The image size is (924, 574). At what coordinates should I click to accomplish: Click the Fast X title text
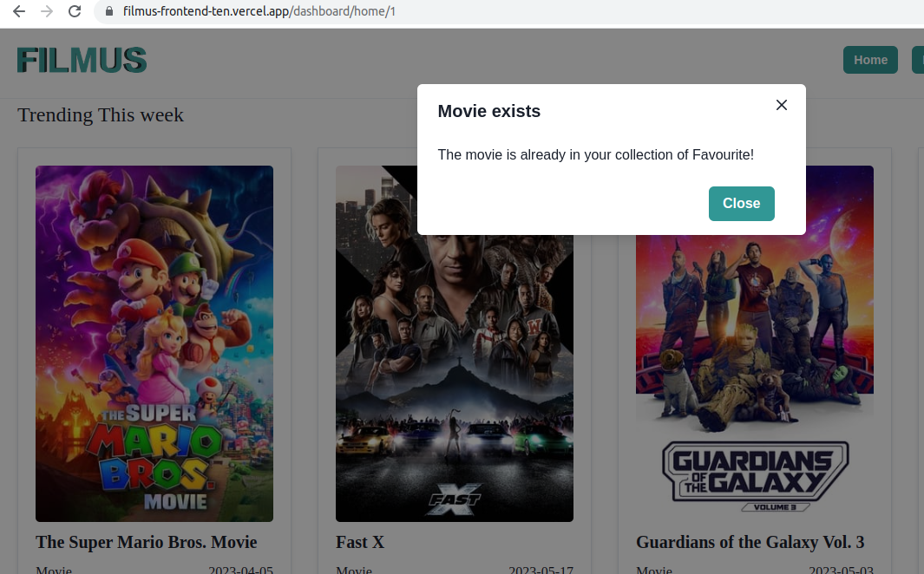[360, 542]
